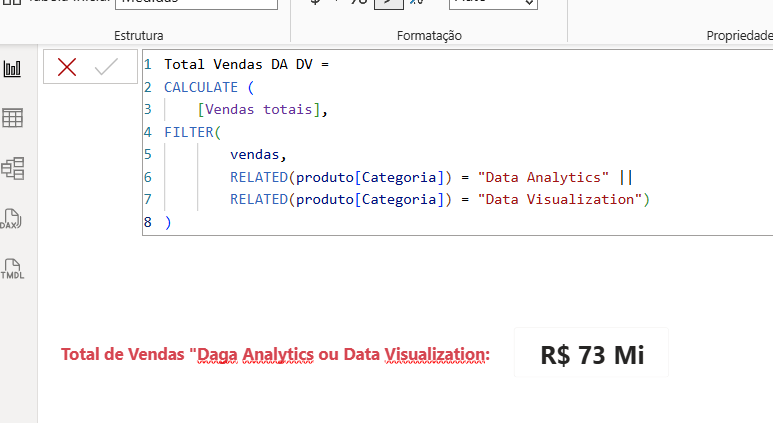773x423 pixels.
Task: Click the "Data Visualization" string on line 7
Action: coord(560,200)
